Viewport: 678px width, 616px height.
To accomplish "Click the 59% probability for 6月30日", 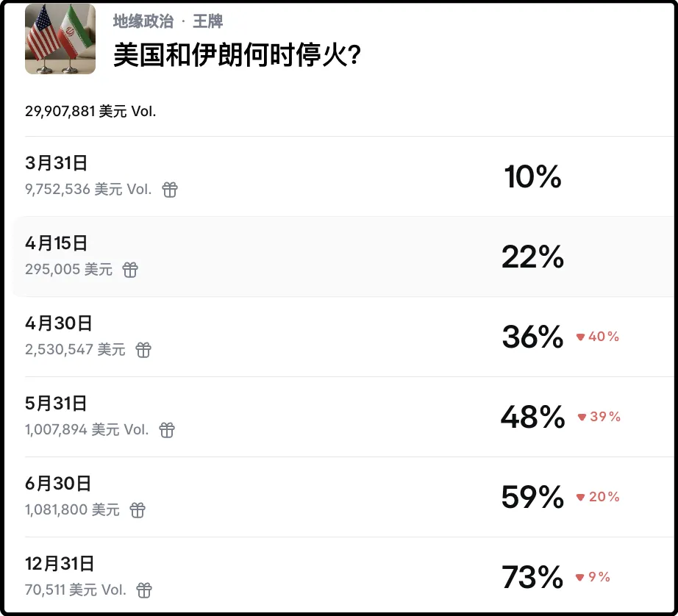I will 532,498.
